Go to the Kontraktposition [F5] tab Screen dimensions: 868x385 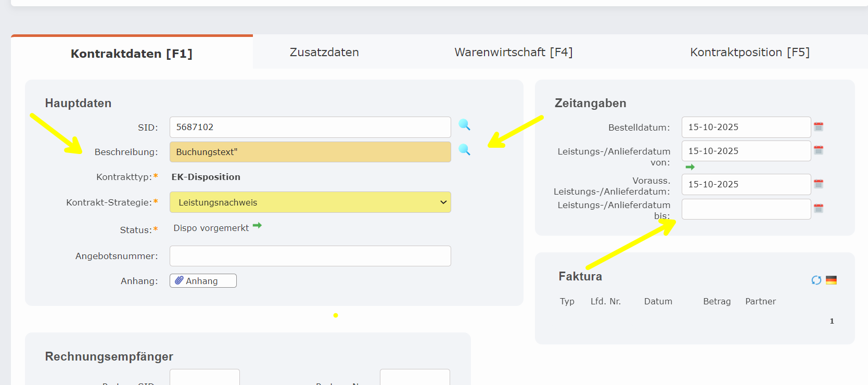pyautogui.click(x=749, y=52)
